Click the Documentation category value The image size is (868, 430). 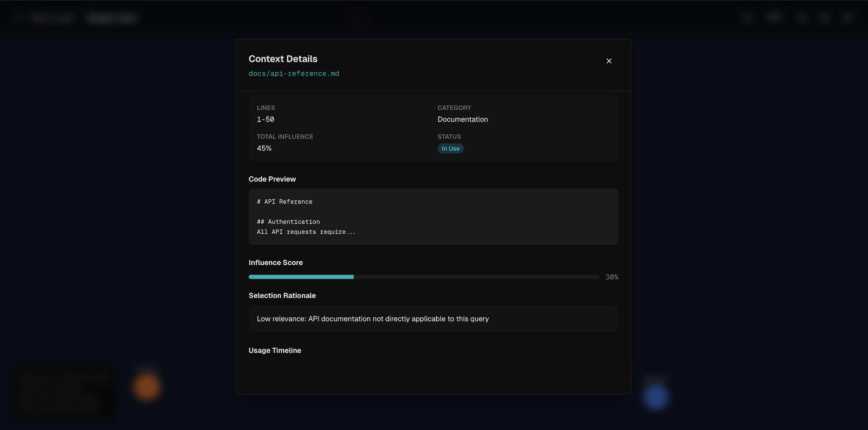coord(463,119)
